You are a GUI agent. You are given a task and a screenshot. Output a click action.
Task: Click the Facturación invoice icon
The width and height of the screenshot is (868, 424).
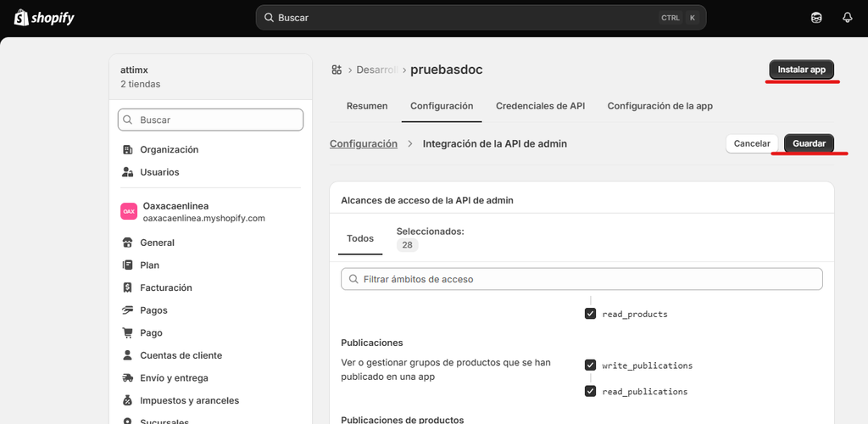point(127,287)
